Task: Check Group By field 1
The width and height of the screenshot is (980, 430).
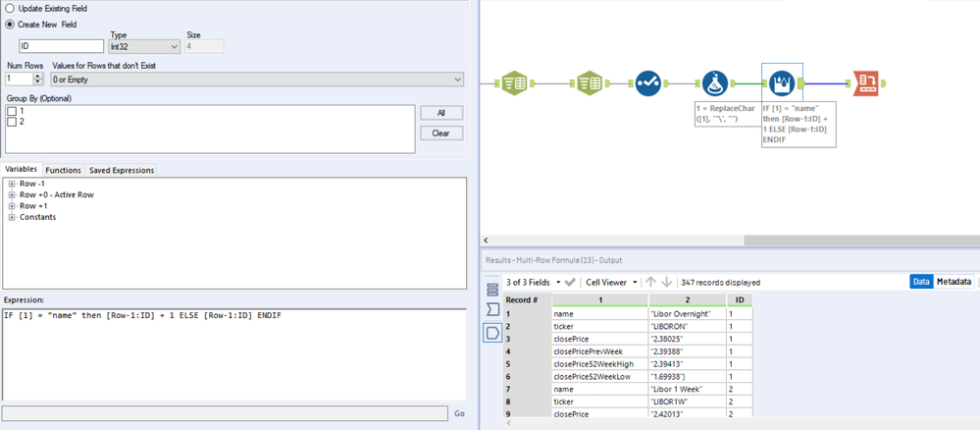Action: pos(11,110)
